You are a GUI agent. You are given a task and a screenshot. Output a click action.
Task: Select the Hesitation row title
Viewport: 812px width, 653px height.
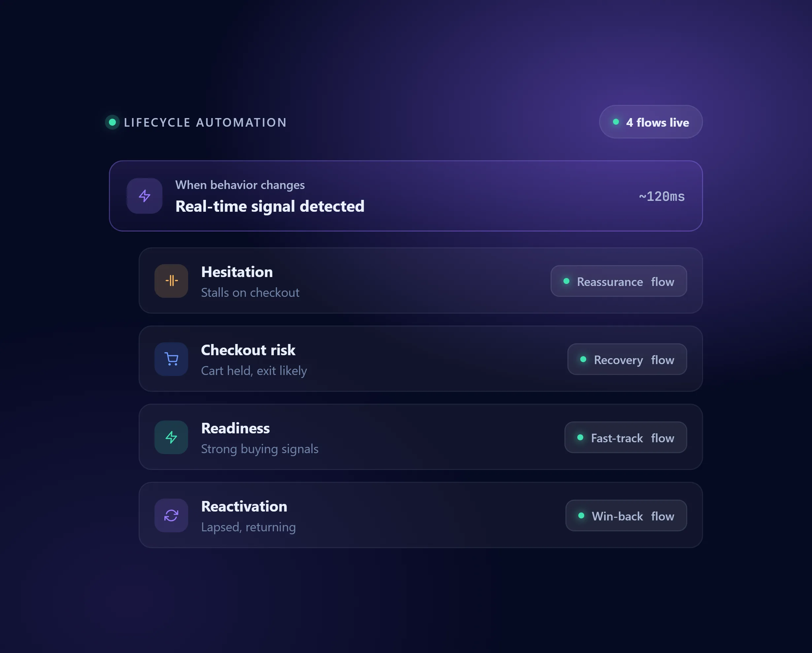tap(237, 272)
